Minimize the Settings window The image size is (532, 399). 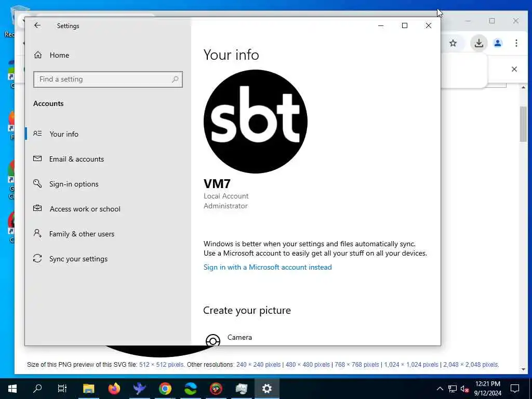[381, 25]
